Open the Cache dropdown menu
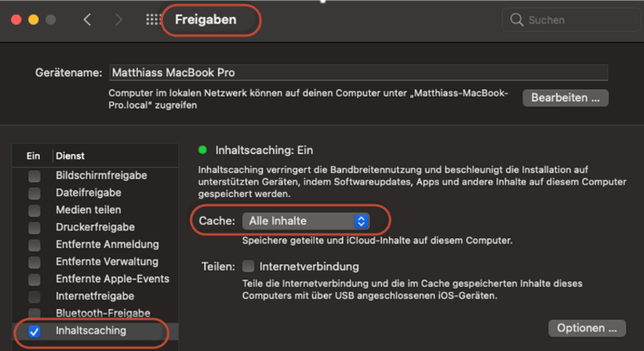The width and height of the screenshot is (644, 351). tap(306, 220)
